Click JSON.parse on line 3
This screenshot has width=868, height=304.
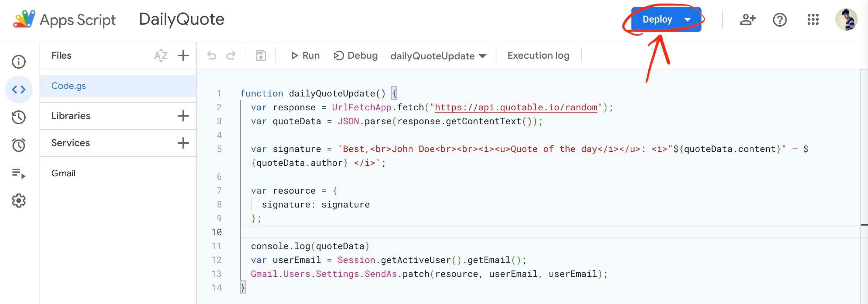point(364,121)
